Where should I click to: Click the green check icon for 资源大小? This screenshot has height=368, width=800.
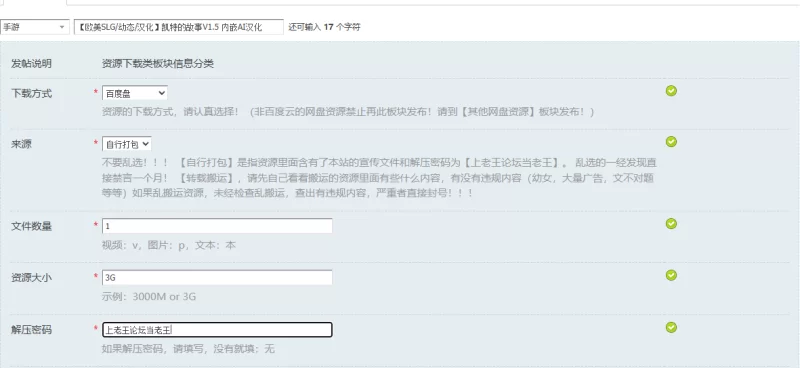click(x=671, y=275)
